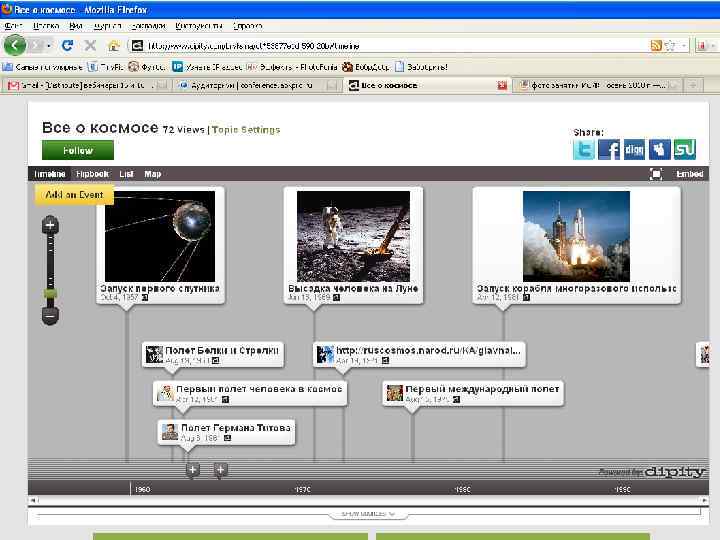The image size is (720, 540).
Task: Open the Файл menu
Action: (14, 26)
